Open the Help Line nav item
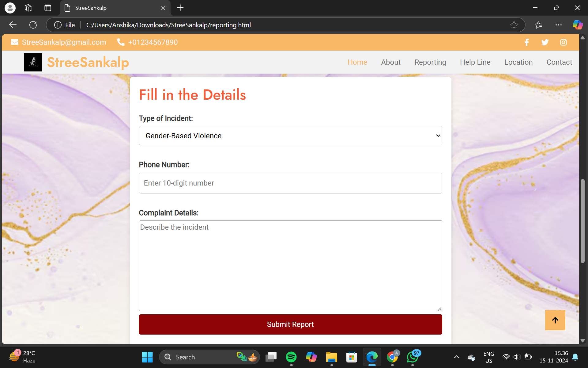This screenshot has width=588, height=368. point(475,62)
